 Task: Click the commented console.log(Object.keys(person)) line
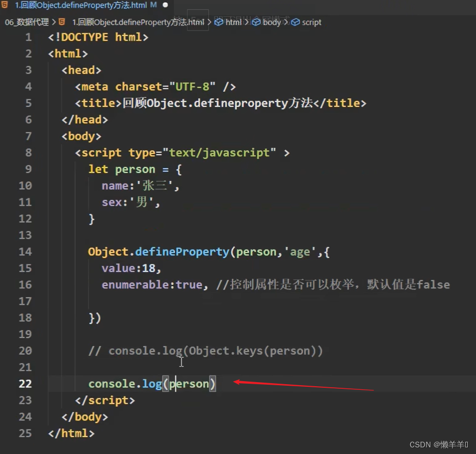click(205, 351)
